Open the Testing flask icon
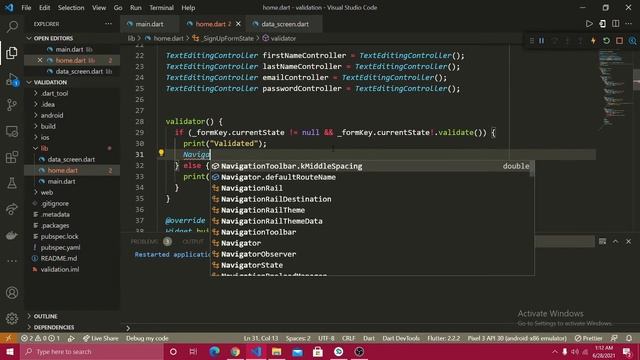 pyautogui.click(x=12, y=183)
